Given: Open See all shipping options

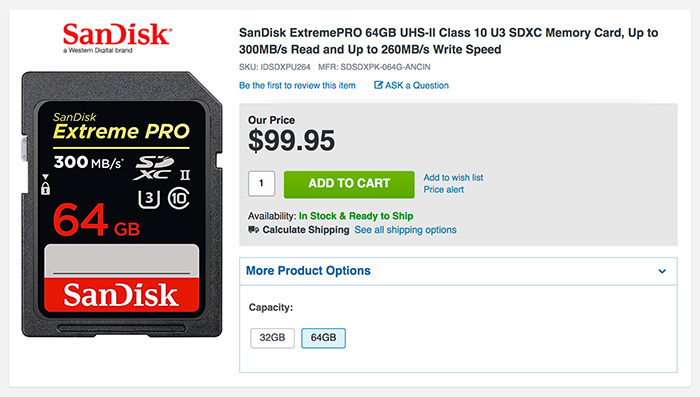Looking at the screenshot, I should click(405, 230).
